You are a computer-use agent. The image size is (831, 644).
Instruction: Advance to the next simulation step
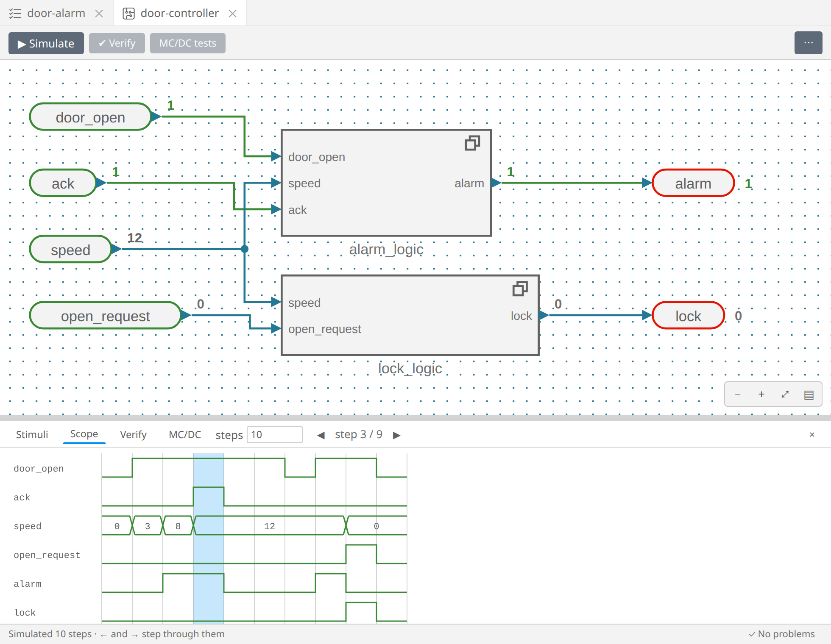[397, 435]
